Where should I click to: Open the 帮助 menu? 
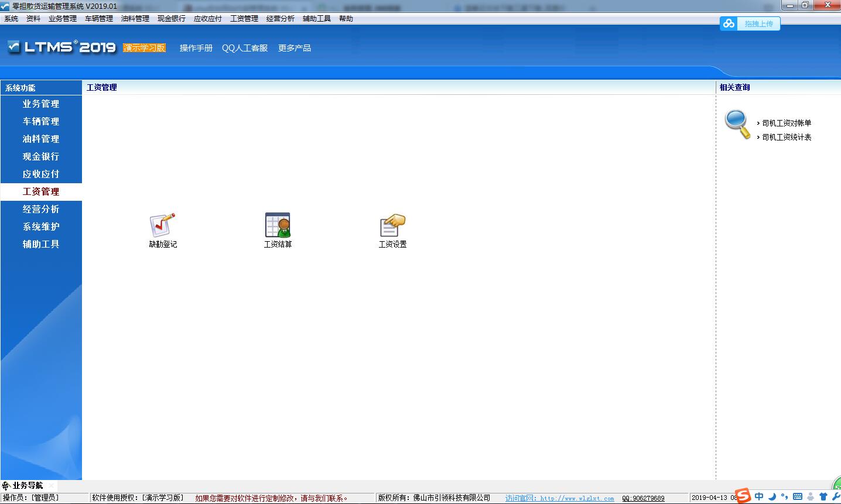pyautogui.click(x=346, y=19)
